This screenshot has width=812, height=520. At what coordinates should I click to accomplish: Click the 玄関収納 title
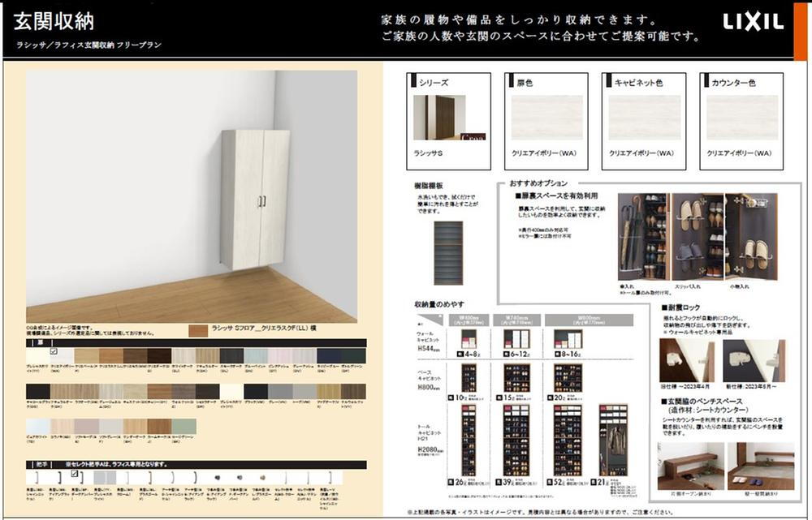coord(54,21)
